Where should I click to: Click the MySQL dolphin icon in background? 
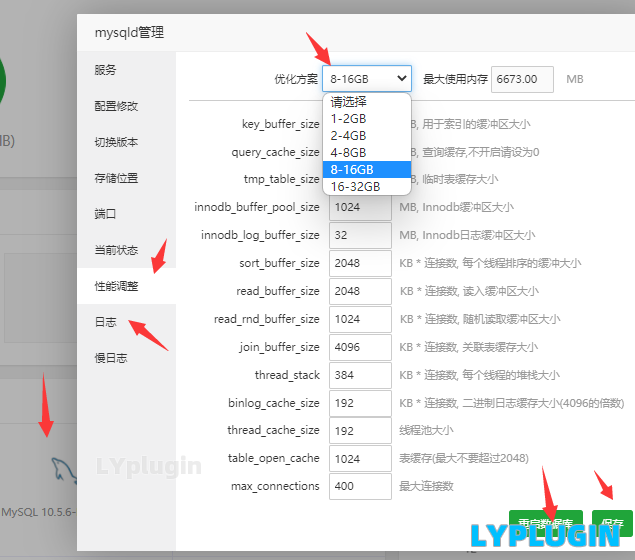click(64, 471)
